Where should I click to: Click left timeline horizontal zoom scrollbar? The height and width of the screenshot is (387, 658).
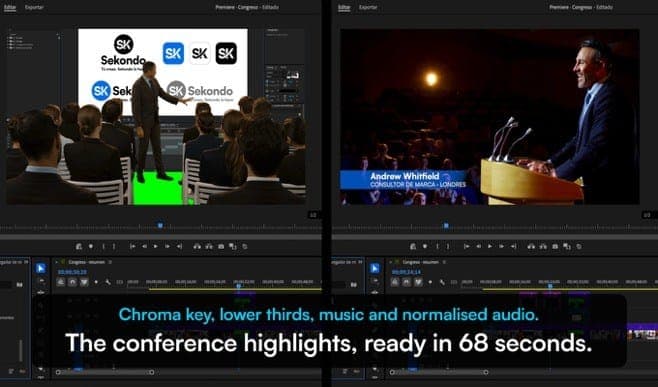(x=105, y=372)
